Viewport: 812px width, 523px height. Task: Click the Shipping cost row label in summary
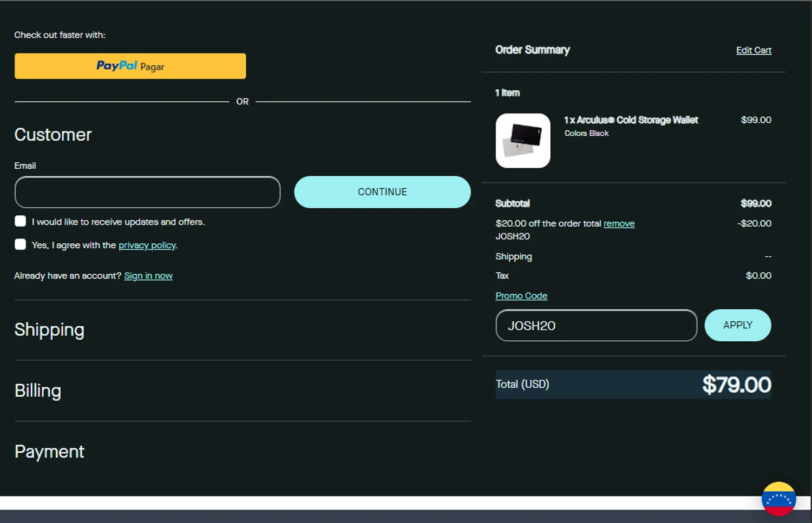tap(514, 256)
